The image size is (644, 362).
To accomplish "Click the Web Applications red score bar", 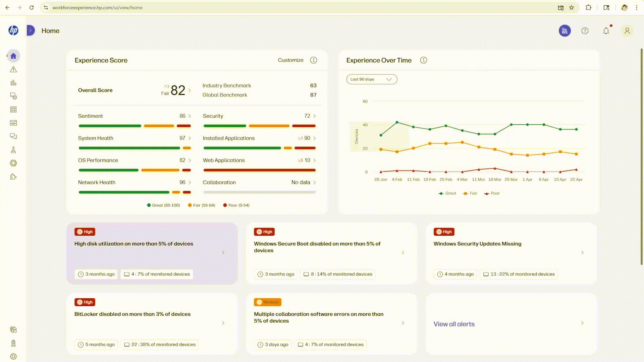I will pyautogui.click(x=259, y=170).
